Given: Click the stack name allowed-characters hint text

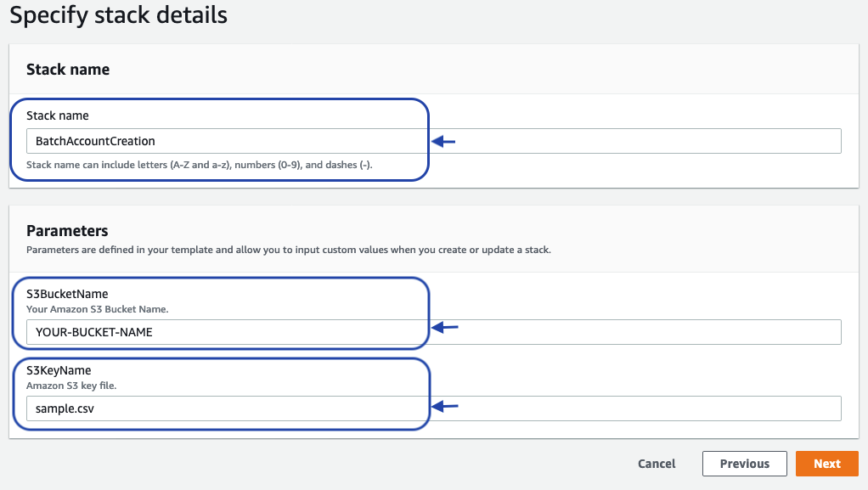Looking at the screenshot, I should point(200,165).
